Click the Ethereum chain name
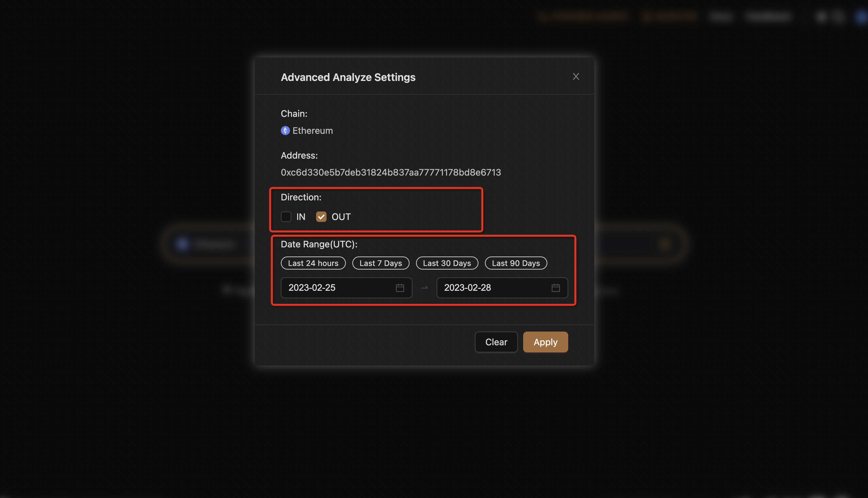 pyautogui.click(x=313, y=131)
